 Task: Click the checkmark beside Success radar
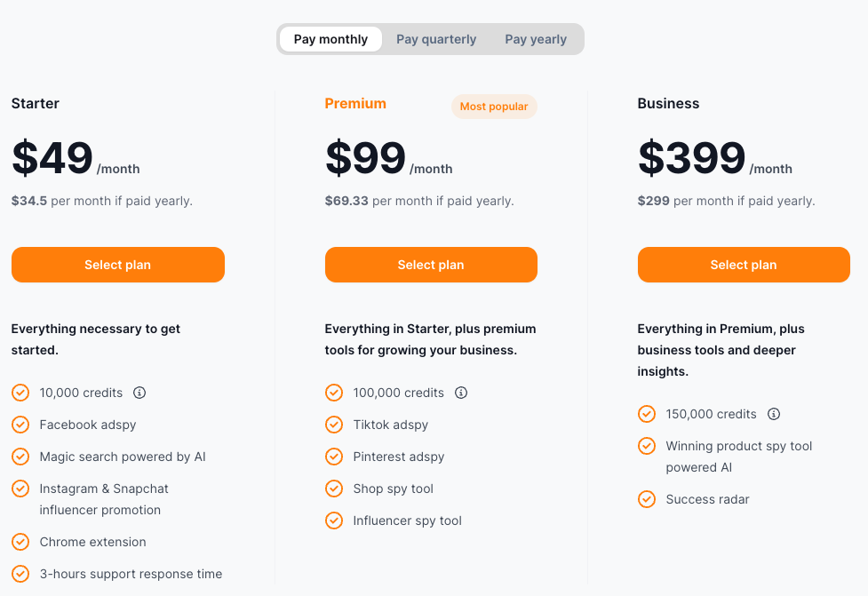coord(647,499)
